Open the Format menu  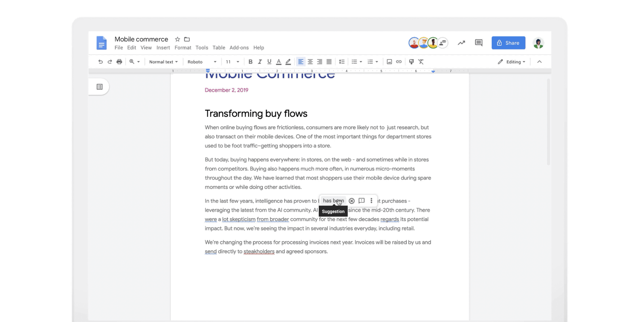click(182, 47)
